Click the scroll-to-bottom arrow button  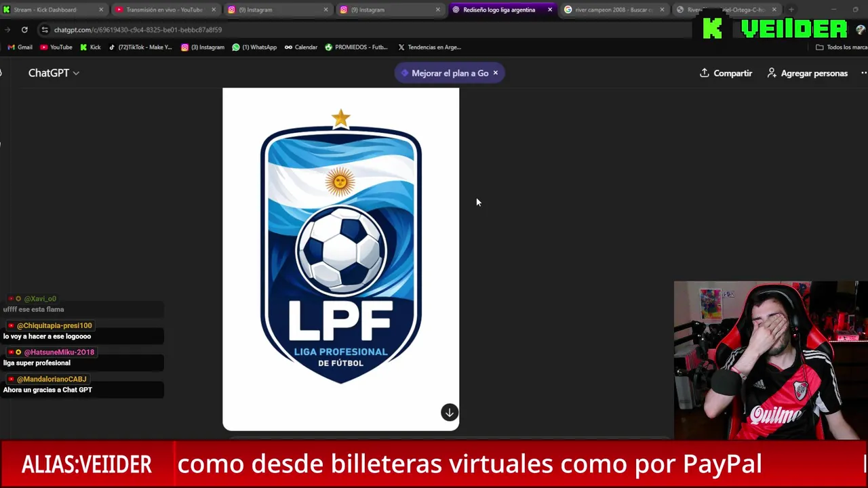tap(450, 413)
